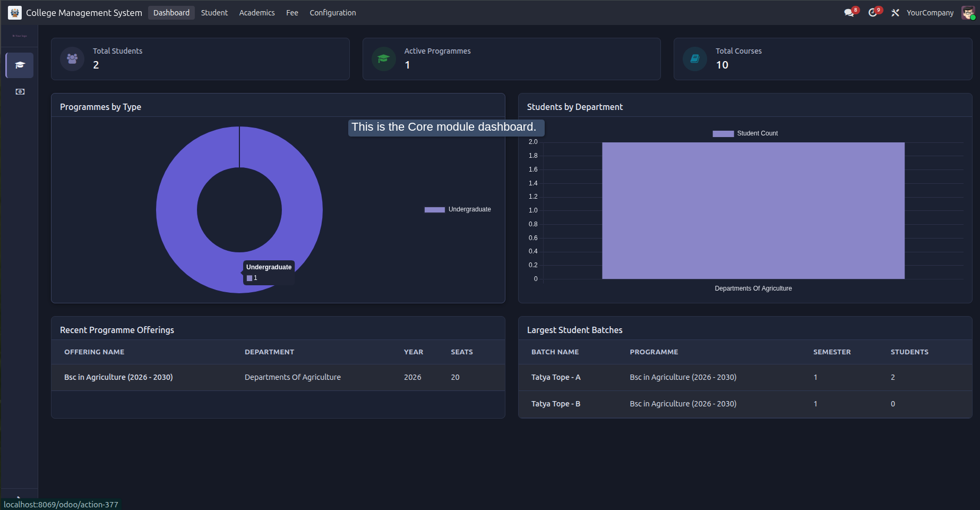Click the Total Students people icon
Viewport: 980px width, 510px height.
point(72,59)
